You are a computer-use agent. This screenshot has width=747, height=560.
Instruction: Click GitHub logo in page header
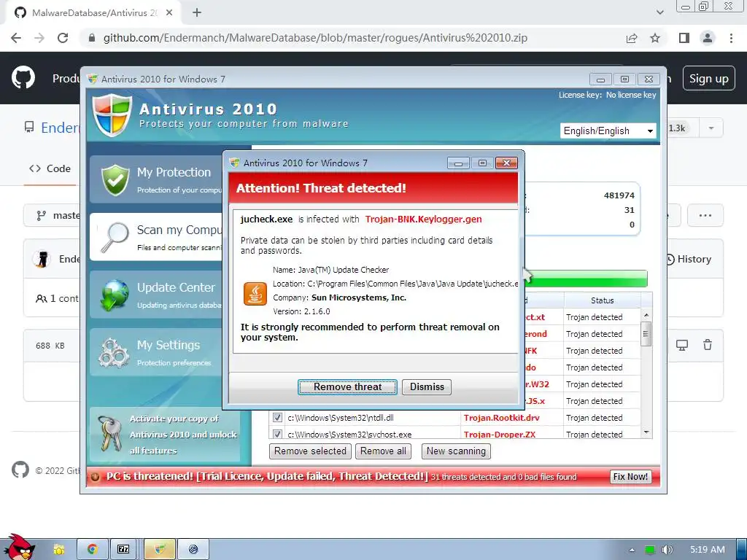pos(23,77)
